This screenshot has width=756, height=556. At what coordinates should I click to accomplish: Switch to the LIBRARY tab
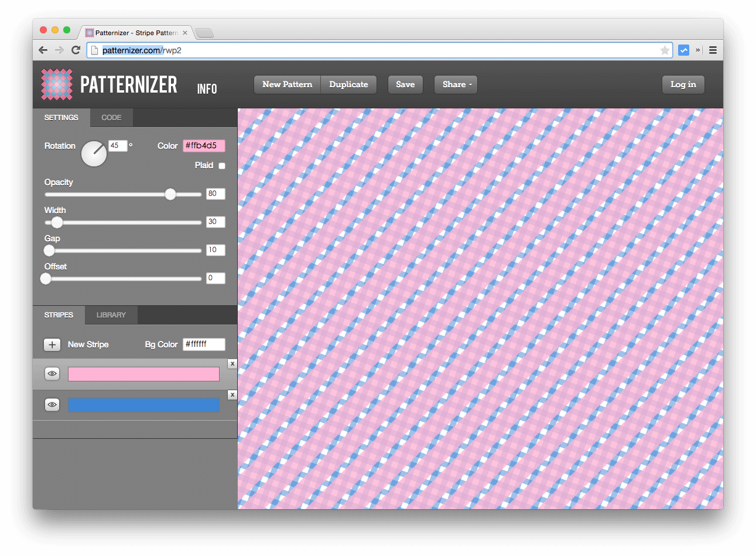[x=111, y=315]
